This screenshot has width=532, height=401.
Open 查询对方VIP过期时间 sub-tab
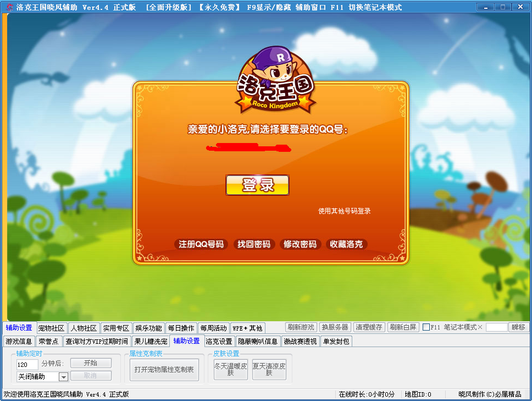click(x=97, y=341)
